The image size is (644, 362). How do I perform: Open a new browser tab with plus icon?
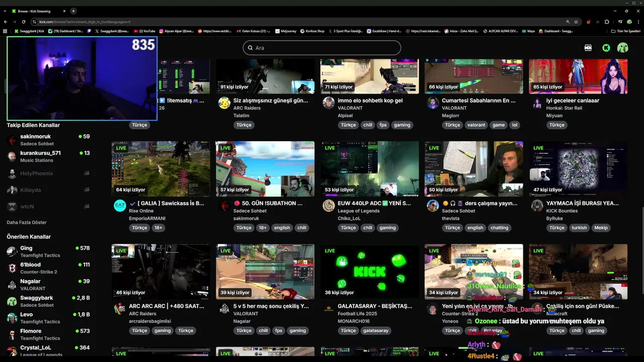tap(73, 11)
